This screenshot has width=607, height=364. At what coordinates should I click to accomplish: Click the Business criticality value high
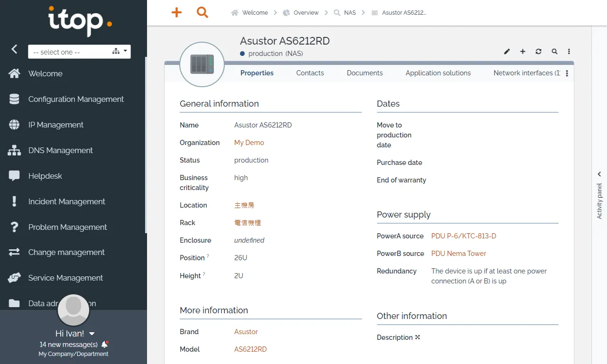pyautogui.click(x=241, y=178)
